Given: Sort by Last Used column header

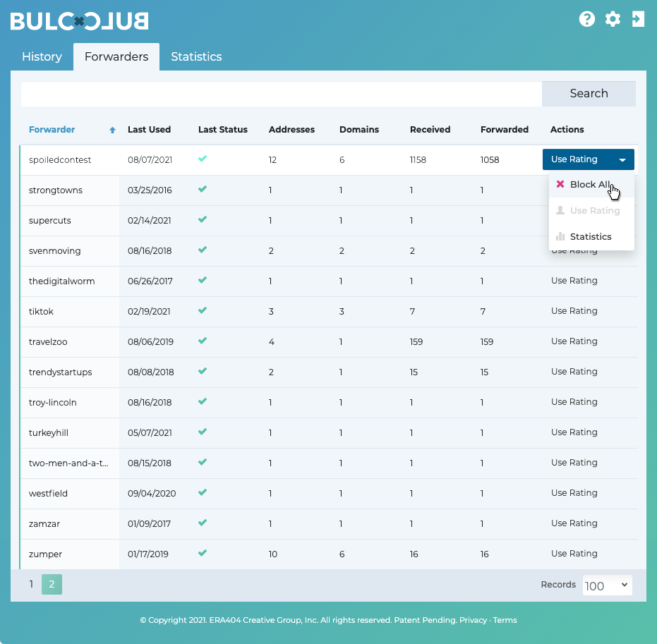Looking at the screenshot, I should click(149, 129).
